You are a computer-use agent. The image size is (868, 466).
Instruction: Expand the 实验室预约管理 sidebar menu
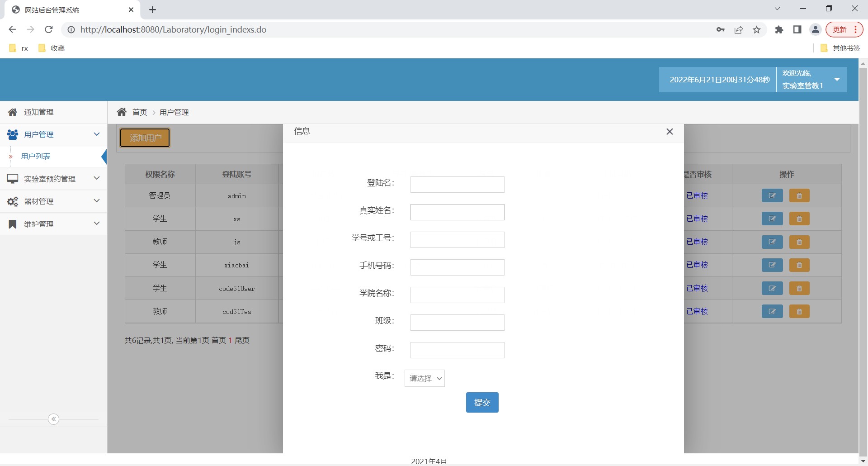(x=53, y=179)
